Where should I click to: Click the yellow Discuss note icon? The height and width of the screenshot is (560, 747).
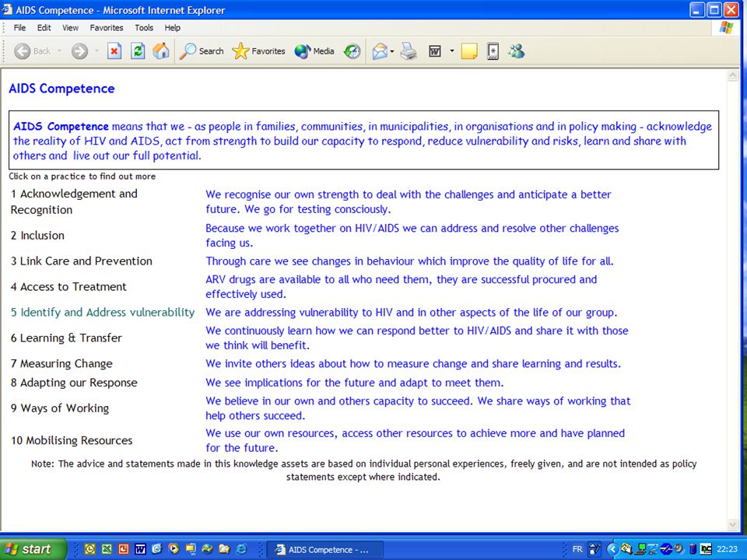tap(469, 51)
